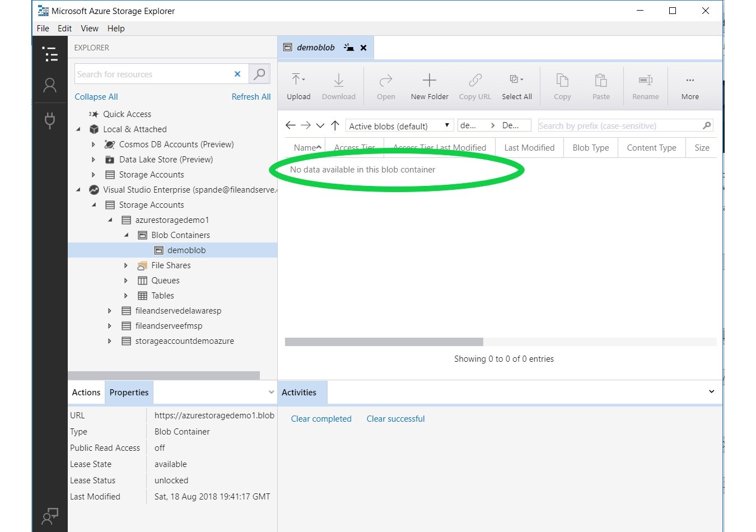Open the recent locations down chevron
Image resolution: width=756 pixels, height=532 pixels.
(320, 125)
